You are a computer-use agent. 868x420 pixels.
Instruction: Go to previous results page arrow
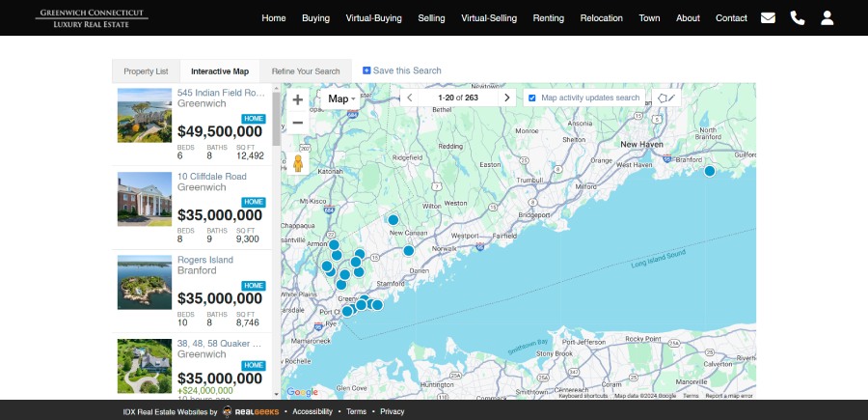tap(410, 98)
